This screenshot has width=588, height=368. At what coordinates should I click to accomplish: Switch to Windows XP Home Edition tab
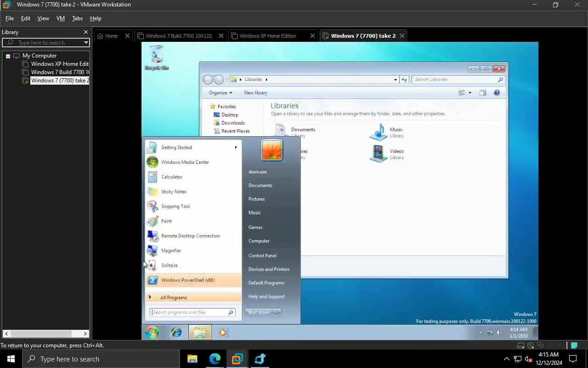[x=268, y=36]
